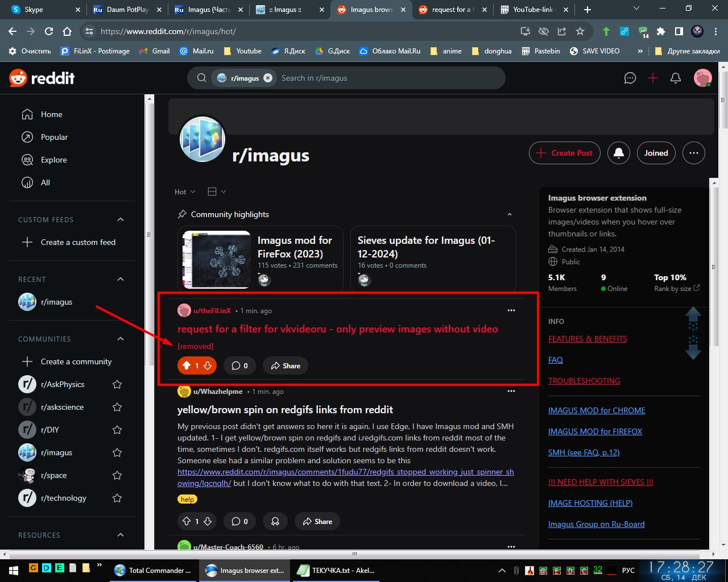Switch to the YouTube-link tab
This screenshot has width=728, height=582.
click(533, 9)
